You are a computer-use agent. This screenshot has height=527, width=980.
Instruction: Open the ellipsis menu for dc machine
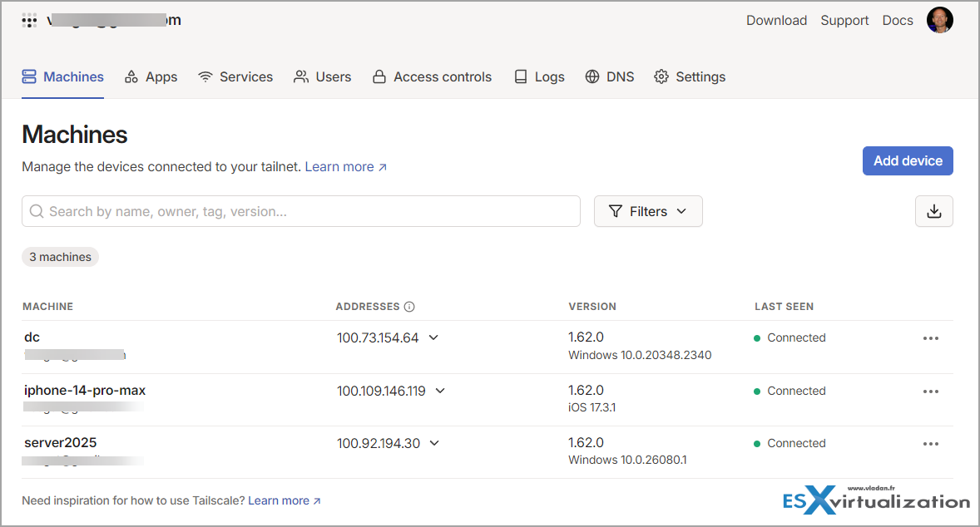931,337
